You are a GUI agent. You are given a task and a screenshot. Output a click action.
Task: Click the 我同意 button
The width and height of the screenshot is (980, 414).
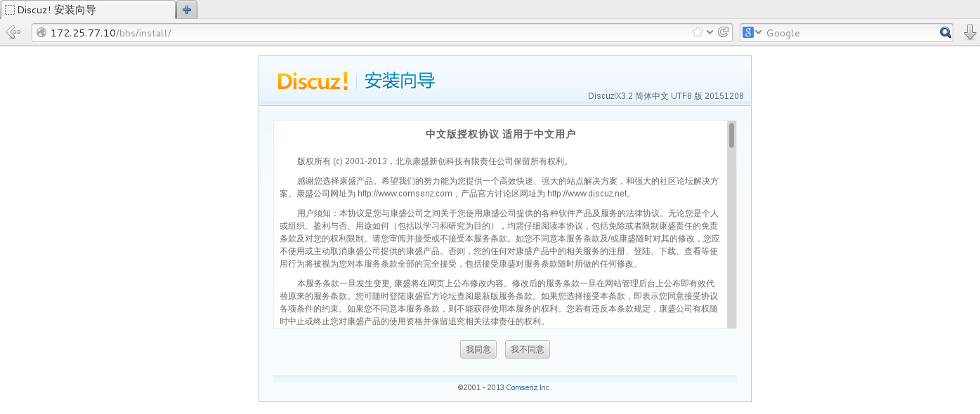(x=478, y=349)
